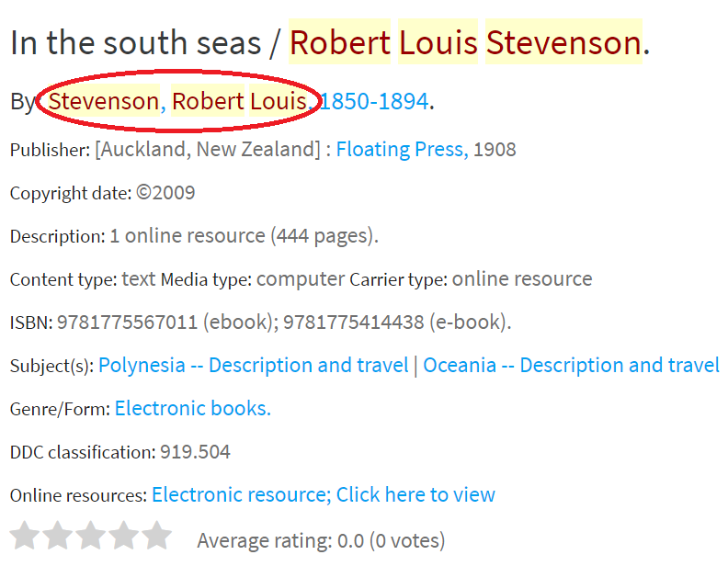Open the Floating Press publisher link

point(401,149)
